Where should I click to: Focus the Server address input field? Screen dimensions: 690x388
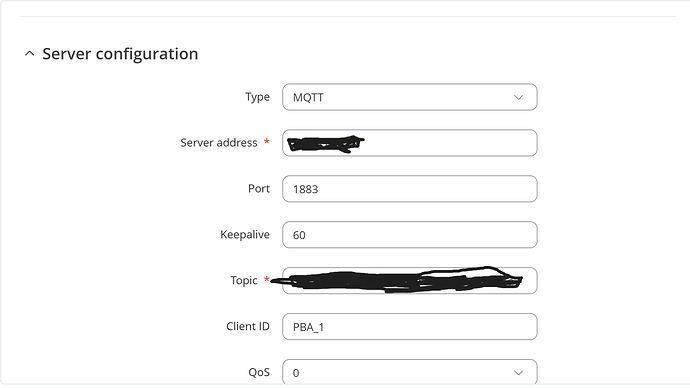pos(410,143)
